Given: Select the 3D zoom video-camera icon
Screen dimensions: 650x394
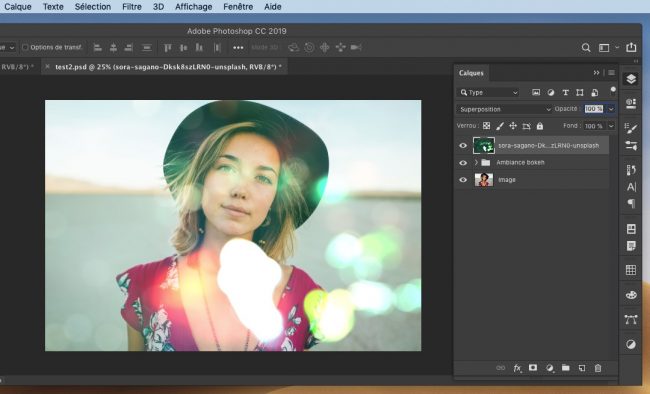Looking at the screenshot, I should (356, 48).
